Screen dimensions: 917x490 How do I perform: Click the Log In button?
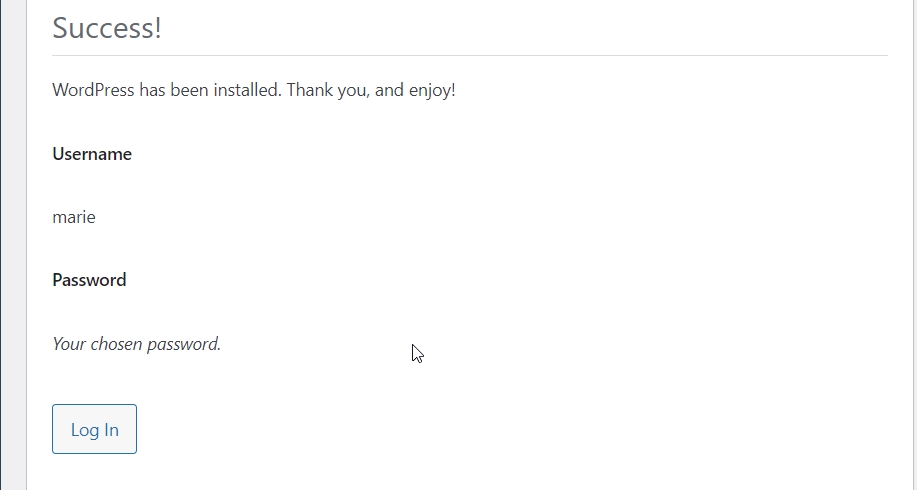pyautogui.click(x=94, y=429)
